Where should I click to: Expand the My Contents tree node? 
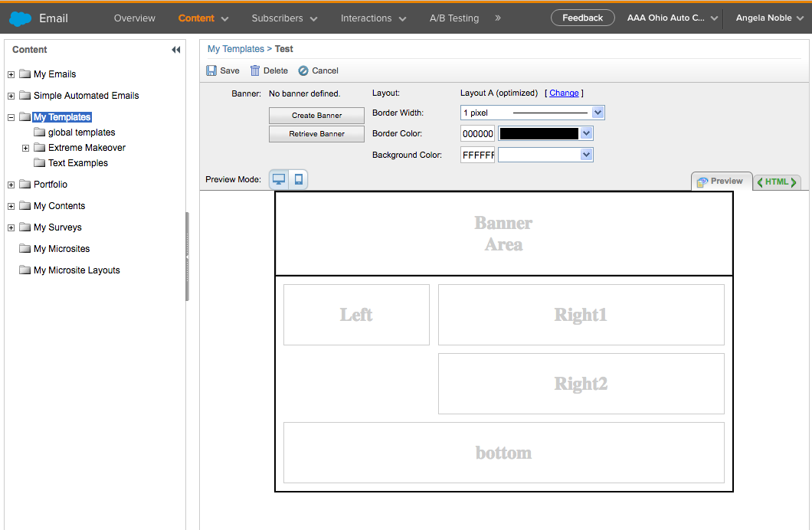[11, 207]
